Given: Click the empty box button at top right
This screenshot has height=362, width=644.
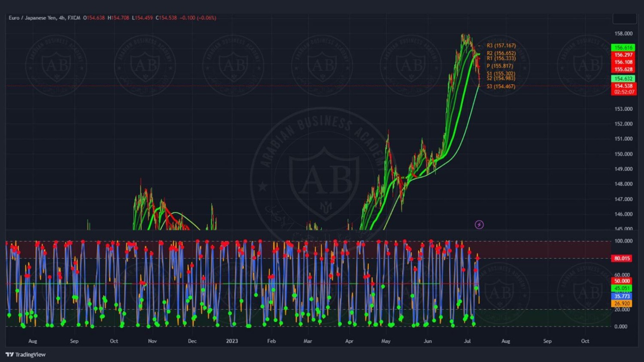Looking at the screenshot, I should [x=624, y=18].
